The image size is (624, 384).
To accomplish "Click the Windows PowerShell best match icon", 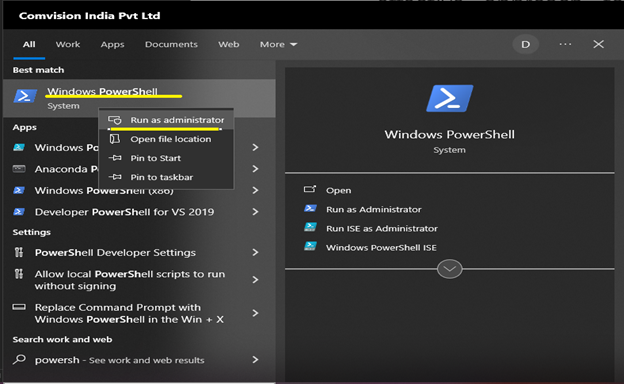I will click(x=25, y=96).
